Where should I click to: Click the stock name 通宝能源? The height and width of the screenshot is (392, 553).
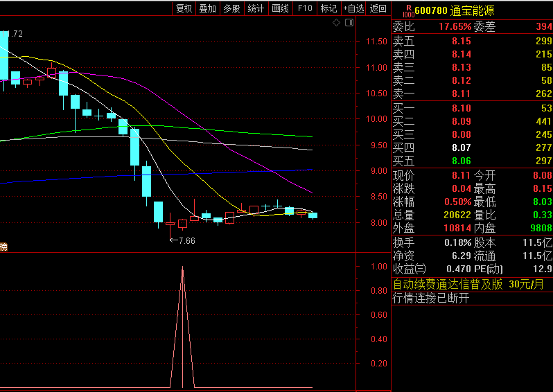point(472,10)
